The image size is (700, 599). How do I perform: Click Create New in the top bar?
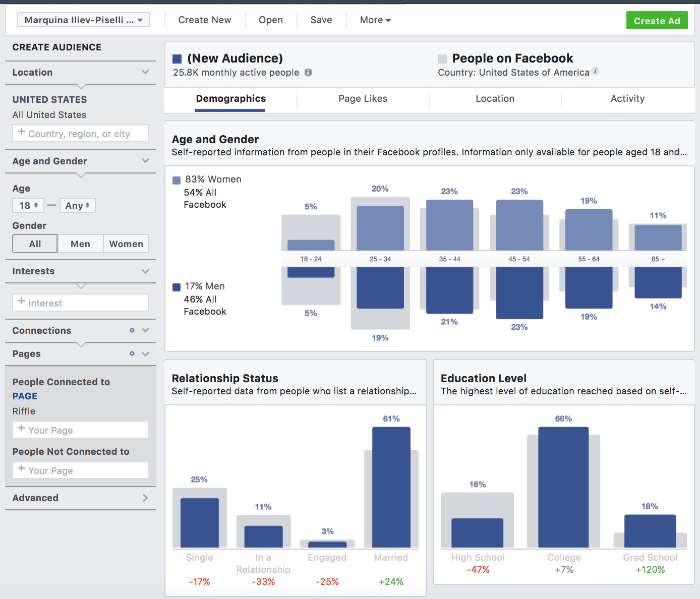coord(205,20)
